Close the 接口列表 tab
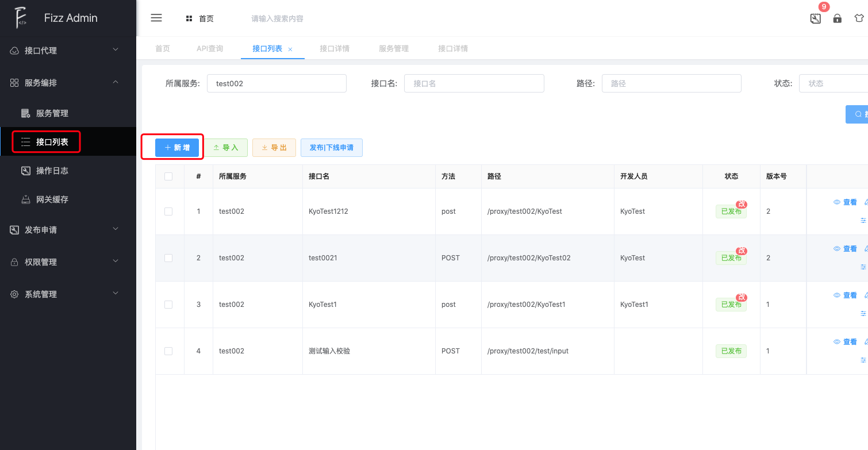The height and width of the screenshot is (450, 868). tap(290, 49)
